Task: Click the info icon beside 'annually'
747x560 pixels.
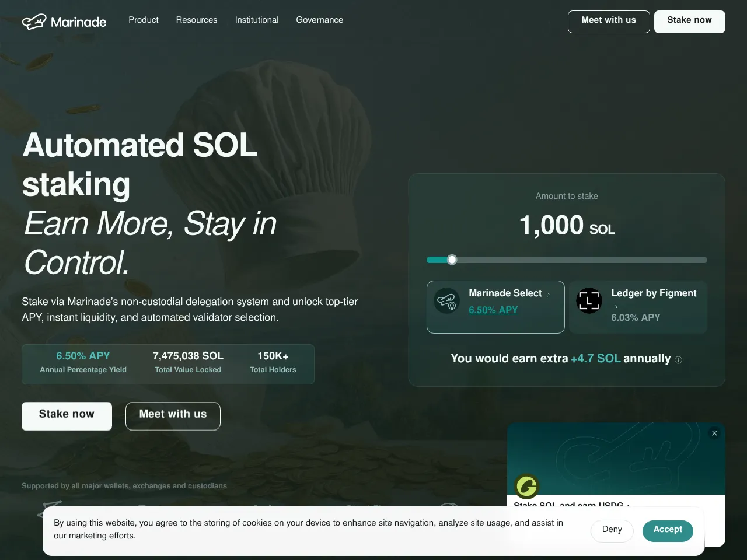Action: click(x=678, y=360)
